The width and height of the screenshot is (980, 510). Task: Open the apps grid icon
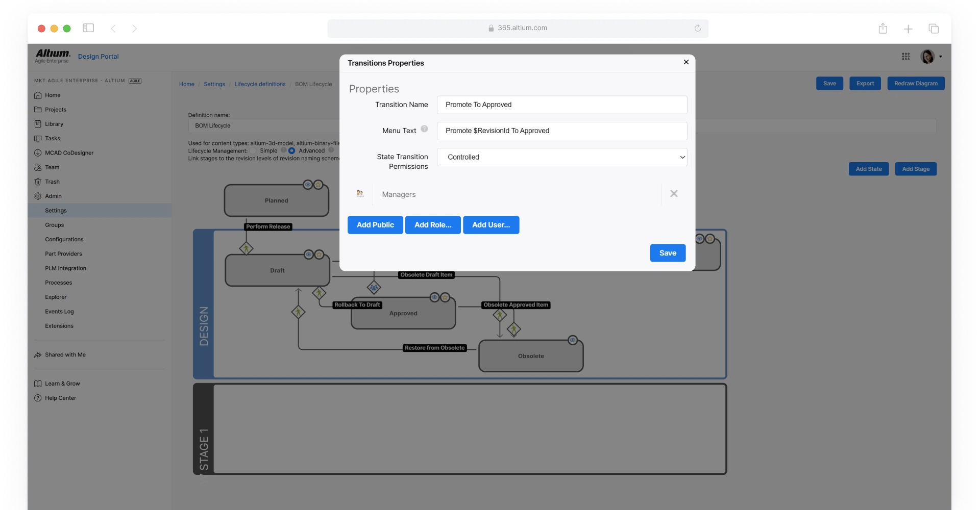[905, 57]
